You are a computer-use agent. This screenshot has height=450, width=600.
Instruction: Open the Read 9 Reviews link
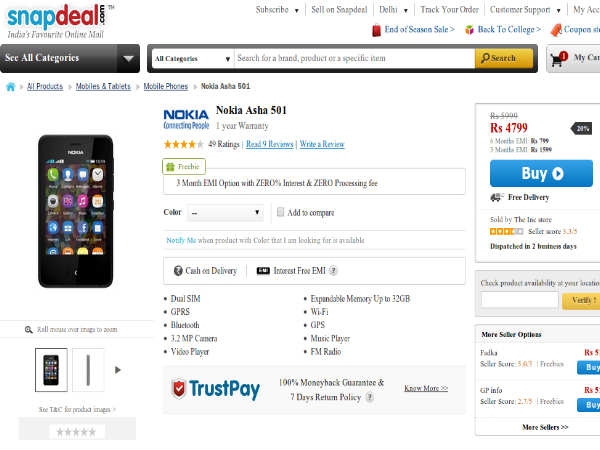coord(269,144)
